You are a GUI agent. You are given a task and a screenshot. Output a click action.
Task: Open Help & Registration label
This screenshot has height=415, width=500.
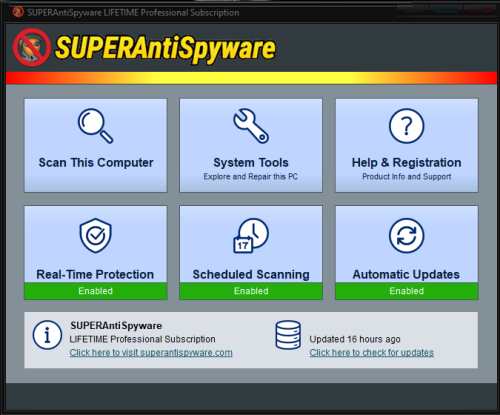[x=407, y=163]
